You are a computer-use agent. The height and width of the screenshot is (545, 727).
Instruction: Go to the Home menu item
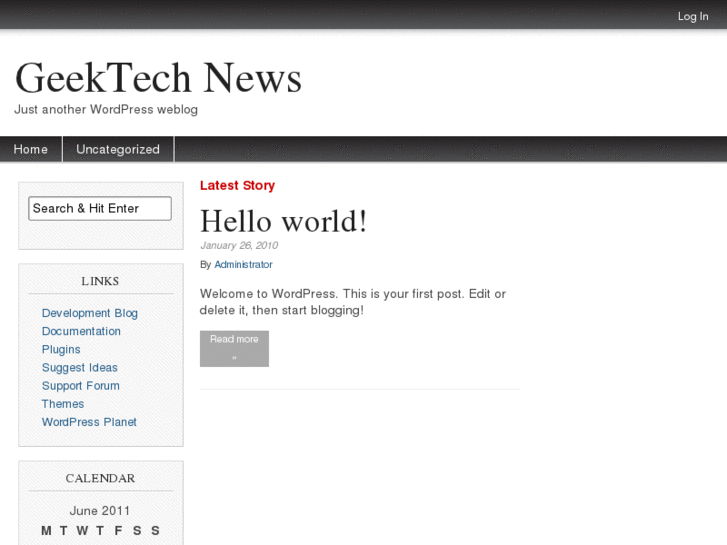[31, 149]
